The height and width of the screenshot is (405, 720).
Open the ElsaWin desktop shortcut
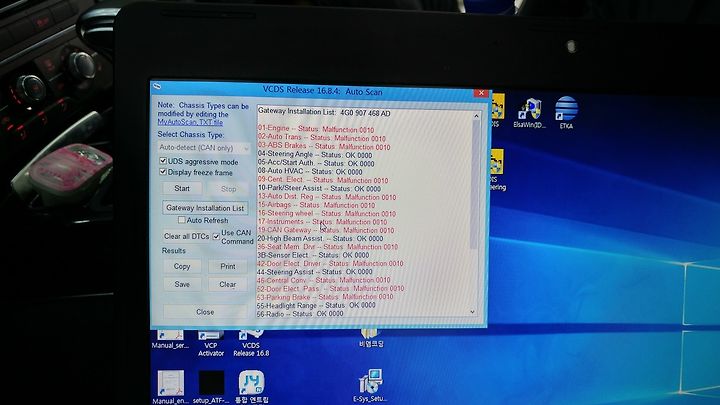pyautogui.click(x=530, y=113)
